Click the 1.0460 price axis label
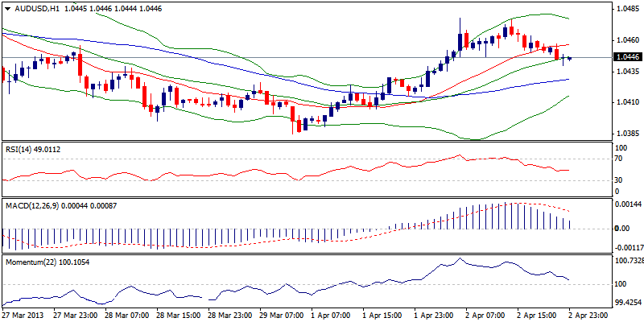Screen dimensions: 644x322 626,39
